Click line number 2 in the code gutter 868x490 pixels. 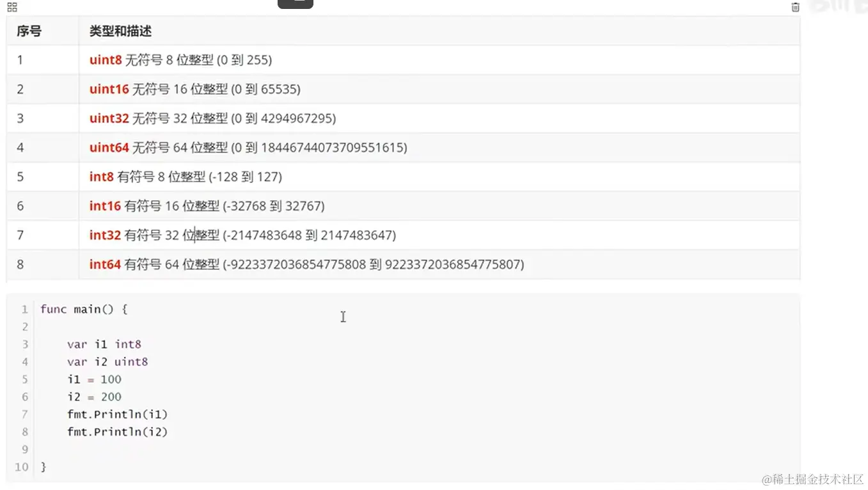[26, 327]
